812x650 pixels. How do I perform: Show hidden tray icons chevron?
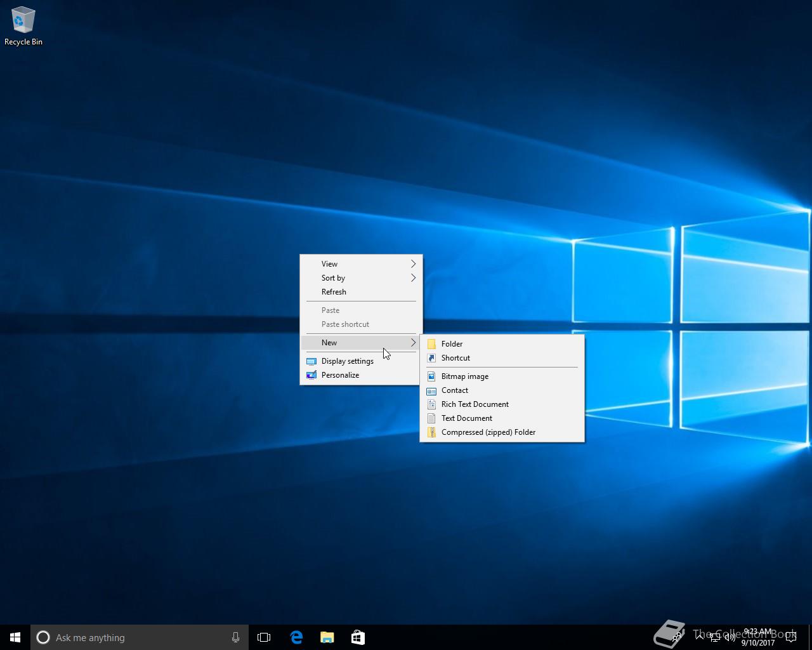click(699, 637)
